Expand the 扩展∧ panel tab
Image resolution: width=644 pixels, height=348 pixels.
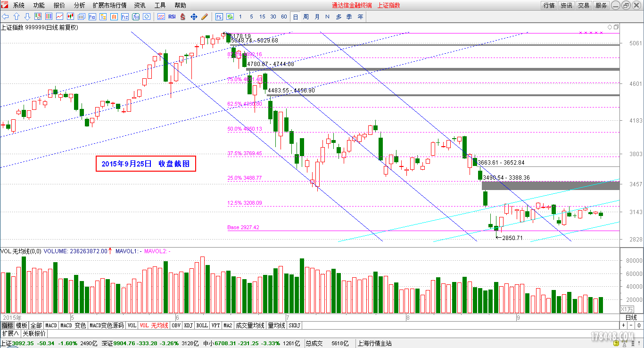10,333
